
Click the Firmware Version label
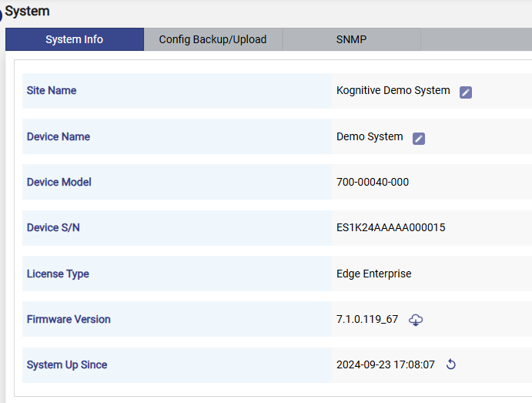[x=69, y=319]
